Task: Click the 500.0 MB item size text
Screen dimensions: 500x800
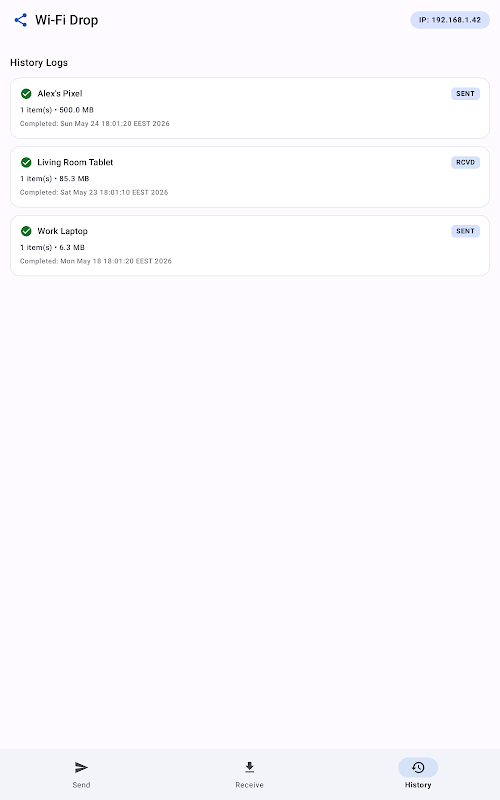Action: click(77, 110)
